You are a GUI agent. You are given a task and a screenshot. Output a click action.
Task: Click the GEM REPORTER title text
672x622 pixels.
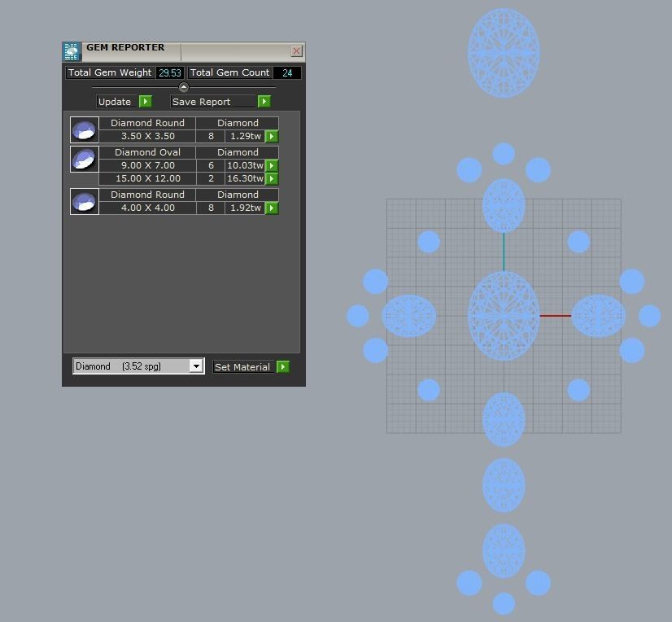125,47
